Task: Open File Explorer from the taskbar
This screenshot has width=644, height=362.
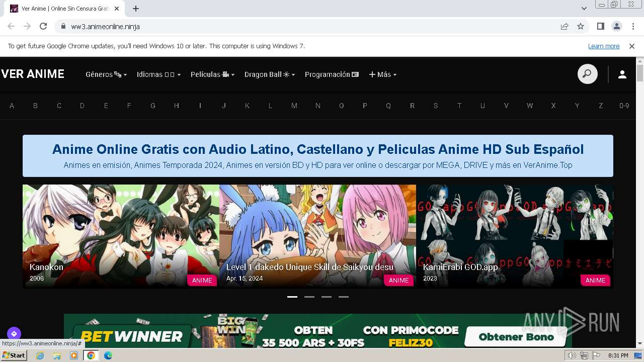Action: [x=57, y=355]
